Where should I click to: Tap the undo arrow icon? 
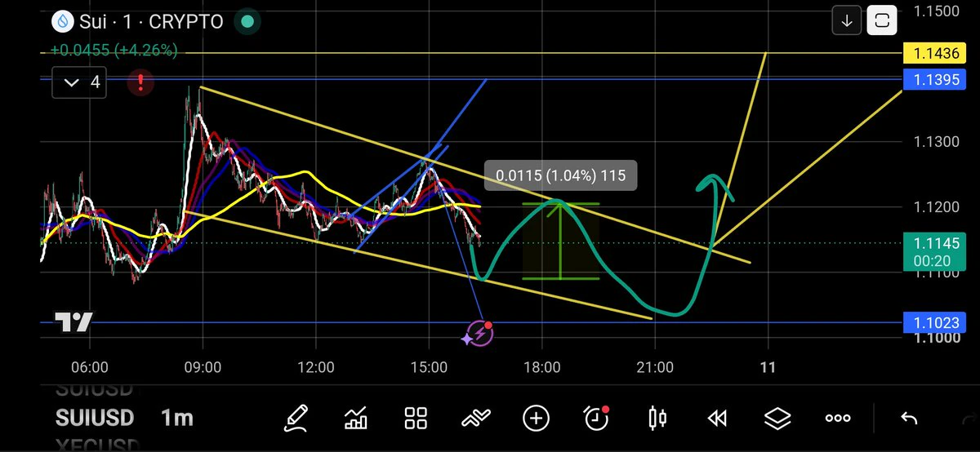tap(909, 419)
